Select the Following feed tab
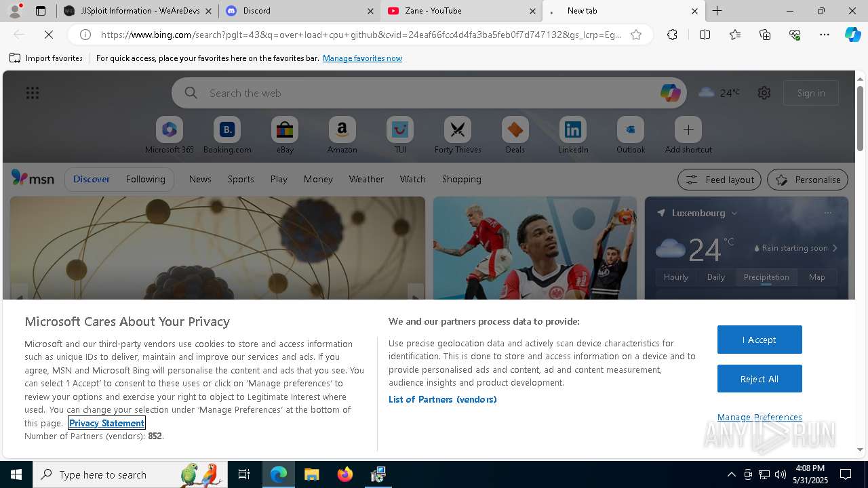This screenshot has width=868, height=488. [145, 179]
